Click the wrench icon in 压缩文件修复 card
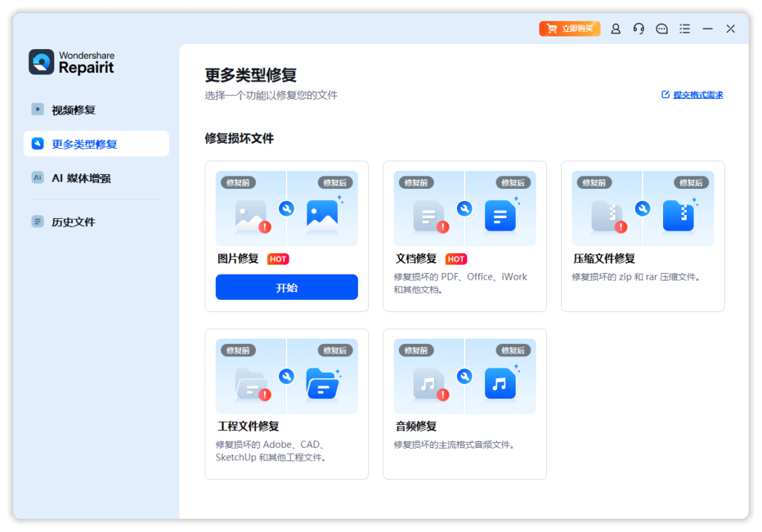This screenshot has height=532, width=762. point(642,208)
